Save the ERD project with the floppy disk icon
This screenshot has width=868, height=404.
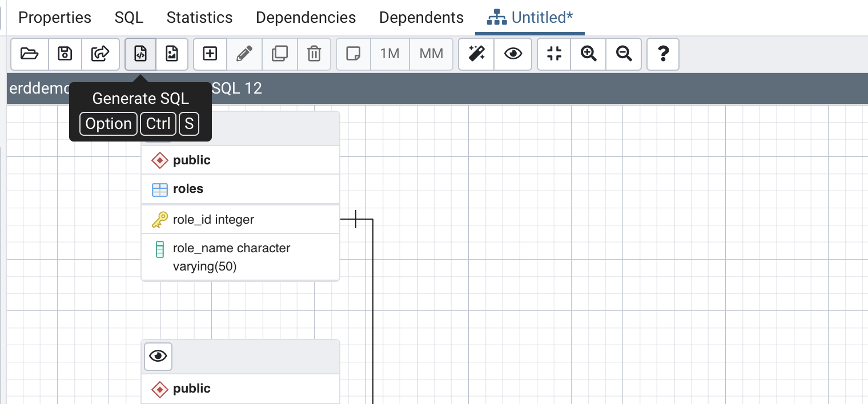click(65, 54)
